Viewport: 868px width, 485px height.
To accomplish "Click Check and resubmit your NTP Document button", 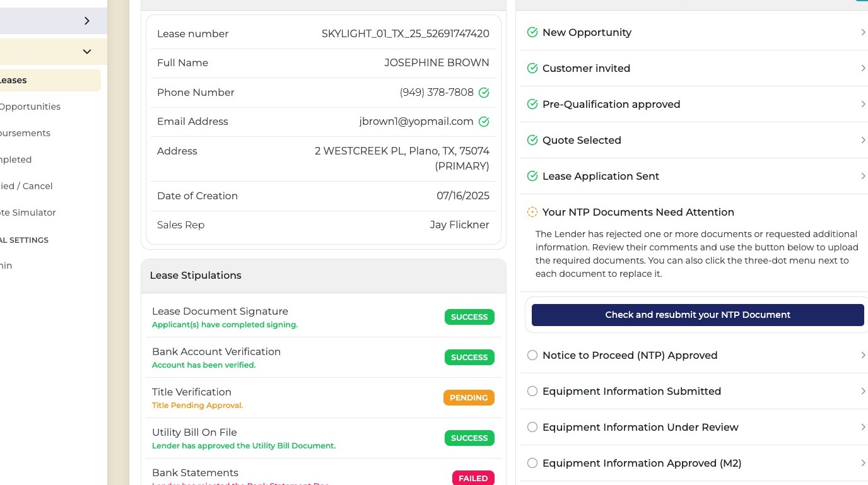I will point(698,315).
